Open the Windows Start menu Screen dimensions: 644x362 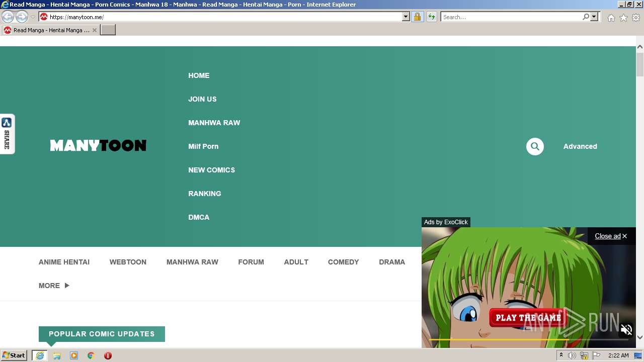14,355
